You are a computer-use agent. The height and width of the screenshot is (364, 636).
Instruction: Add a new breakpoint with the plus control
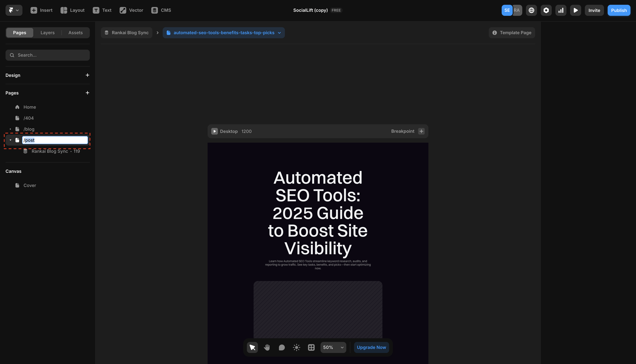point(421,131)
